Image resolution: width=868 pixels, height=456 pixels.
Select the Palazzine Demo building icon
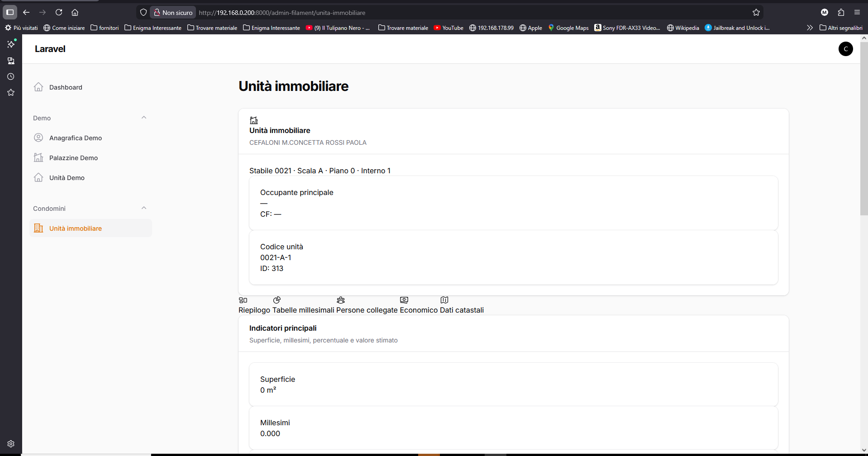click(38, 157)
